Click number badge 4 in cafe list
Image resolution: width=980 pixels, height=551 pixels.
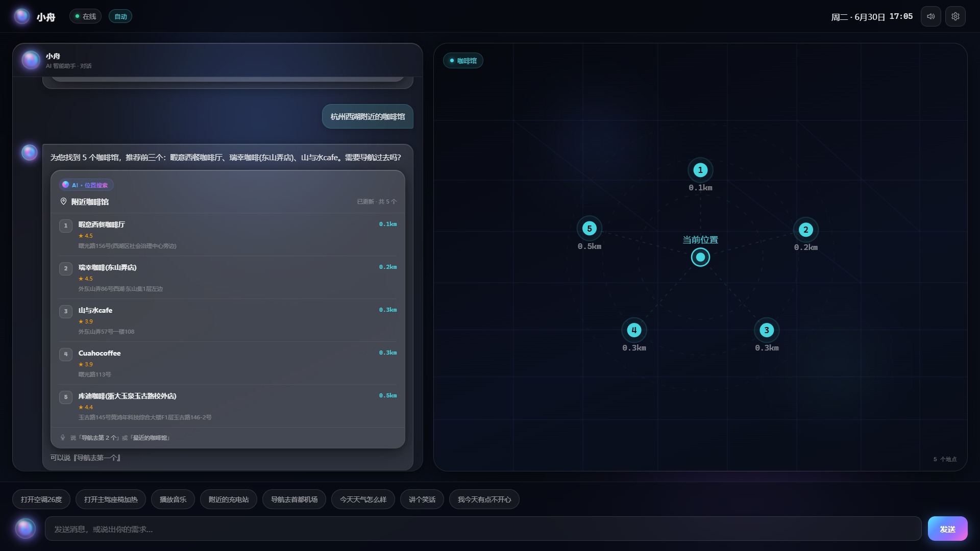coord(65,354)
